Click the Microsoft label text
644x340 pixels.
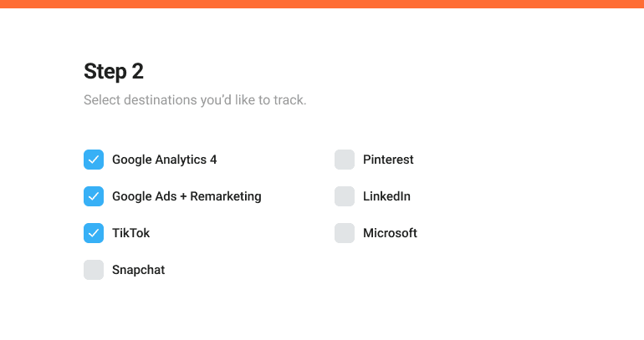pos(390,233)
